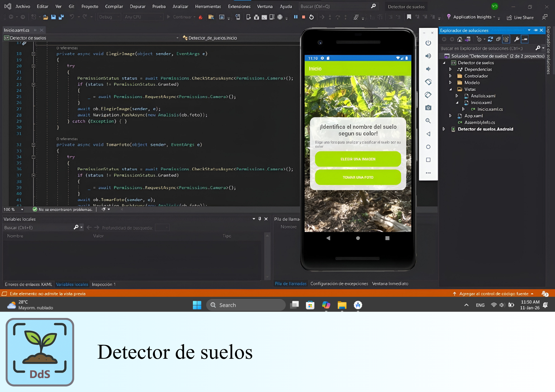555x392 pixels.
Task: Restart debugging with the circular arrow icon
Action: [x=311, y=17]
